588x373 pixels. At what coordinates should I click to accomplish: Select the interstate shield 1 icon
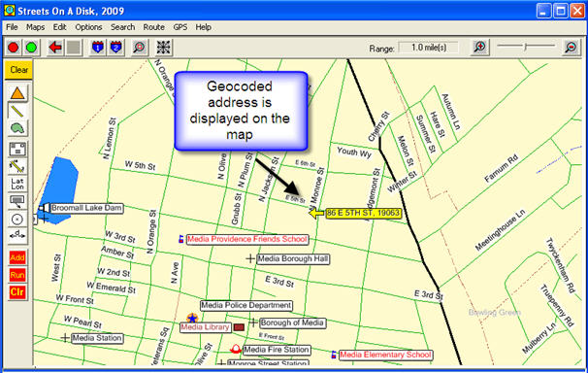[98, 48]
